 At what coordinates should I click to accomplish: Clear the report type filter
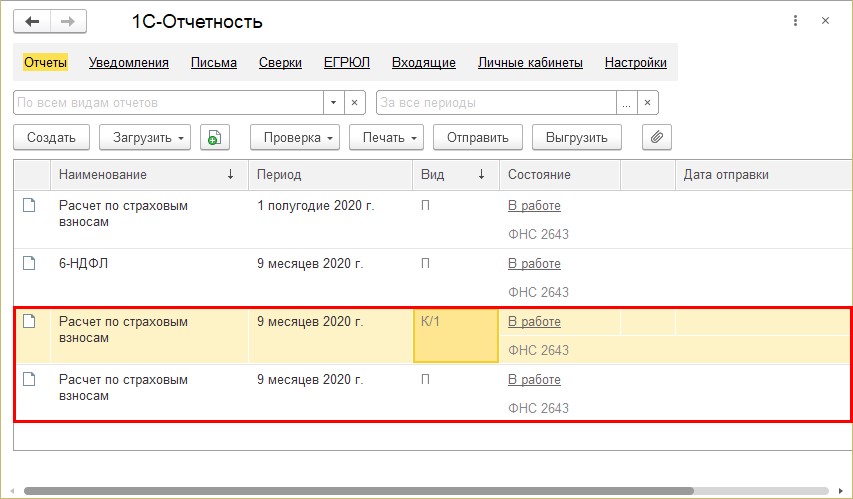(x=354, y=102)
